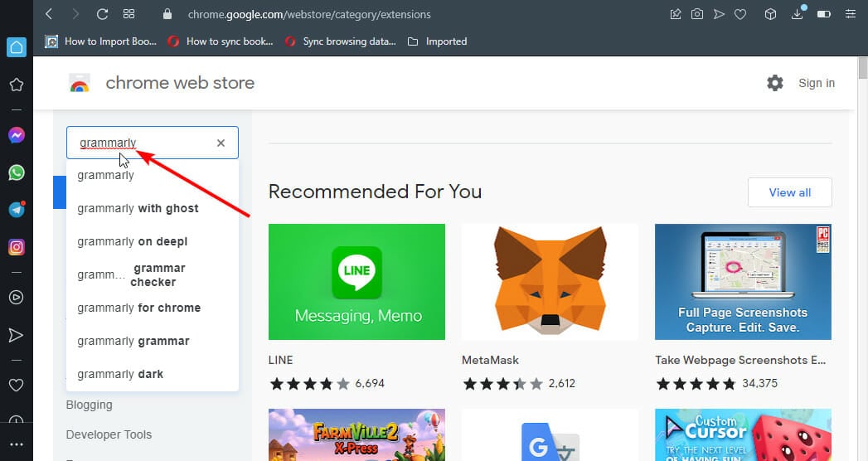Open sidebar heart bookmarks icon
868x461 pixels.
pyautogui.click(x=17, y=386)
